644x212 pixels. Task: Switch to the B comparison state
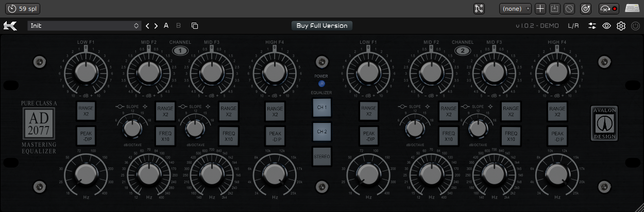pos(179,26)
